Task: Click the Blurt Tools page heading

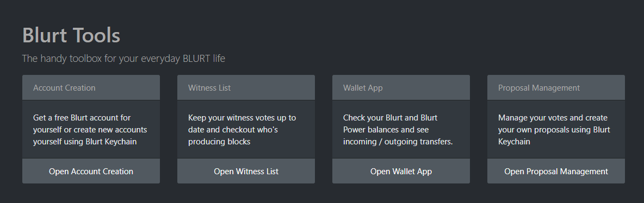Action: click(x=71, y=35)
